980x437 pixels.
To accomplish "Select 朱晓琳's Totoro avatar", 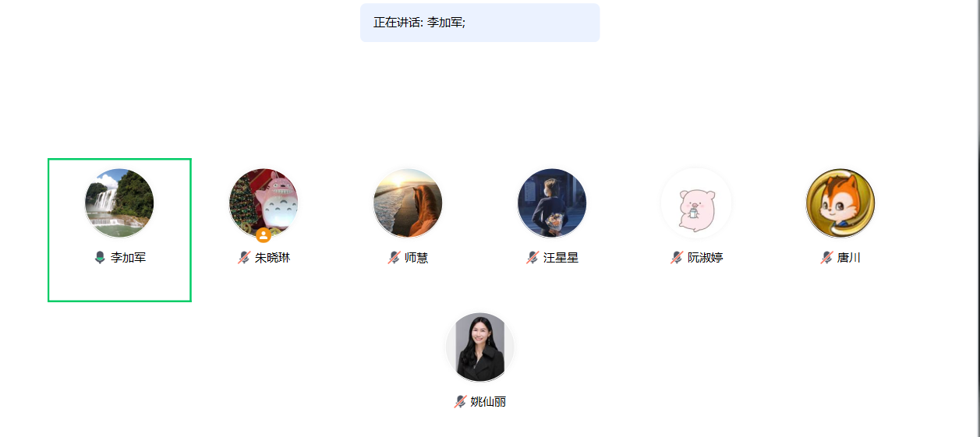I will pyautogui.click(x=264, y=203).
